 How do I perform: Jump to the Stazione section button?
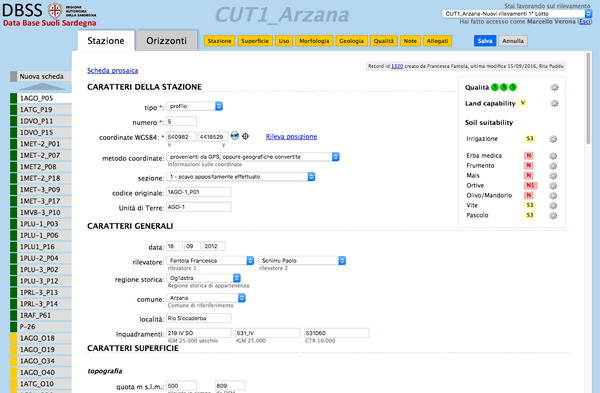click(219, 41)
